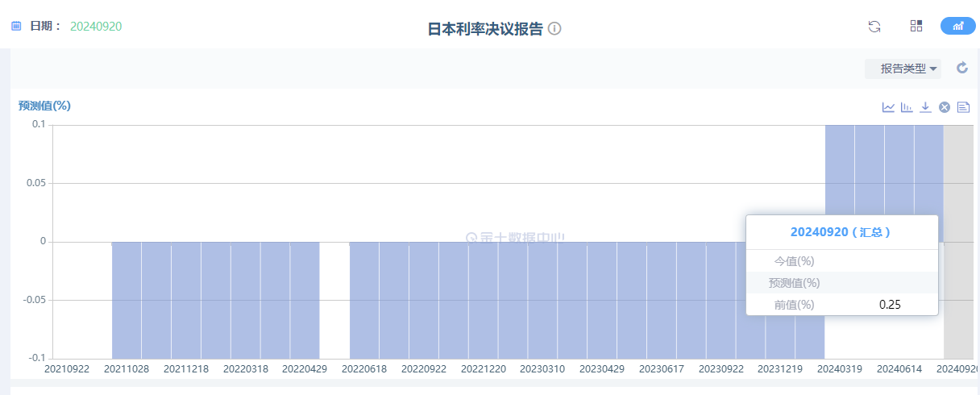Click the bar at 20230310

542,300
